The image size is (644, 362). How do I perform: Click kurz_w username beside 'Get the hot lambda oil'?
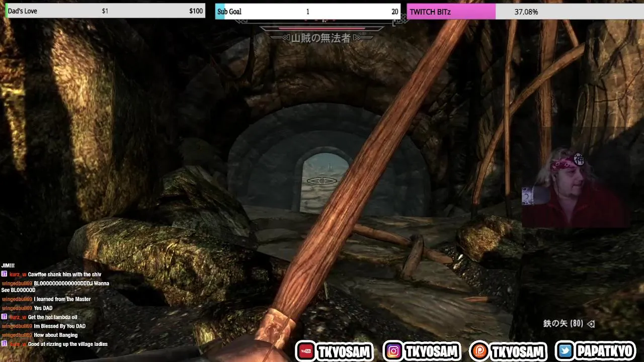(18, 317)
